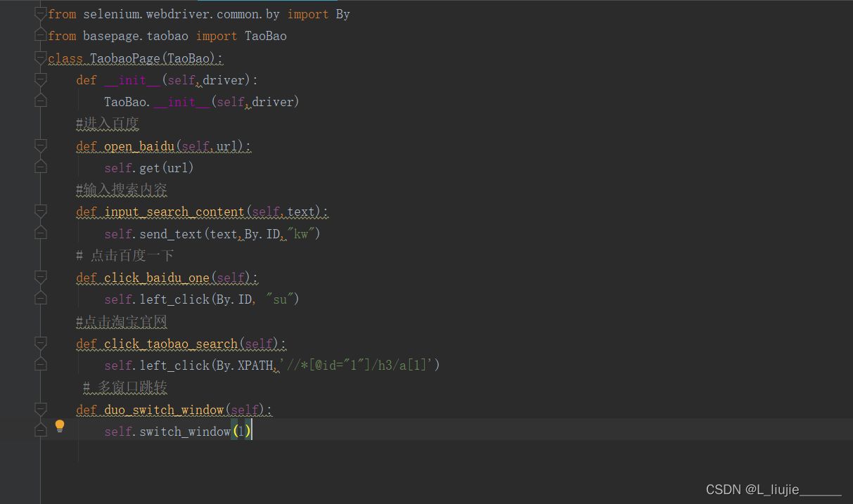The width and height of the screenshot is (853, 504).
Task: Click fold end marker beside By.XPATH line
Action: tap(41, 365)
